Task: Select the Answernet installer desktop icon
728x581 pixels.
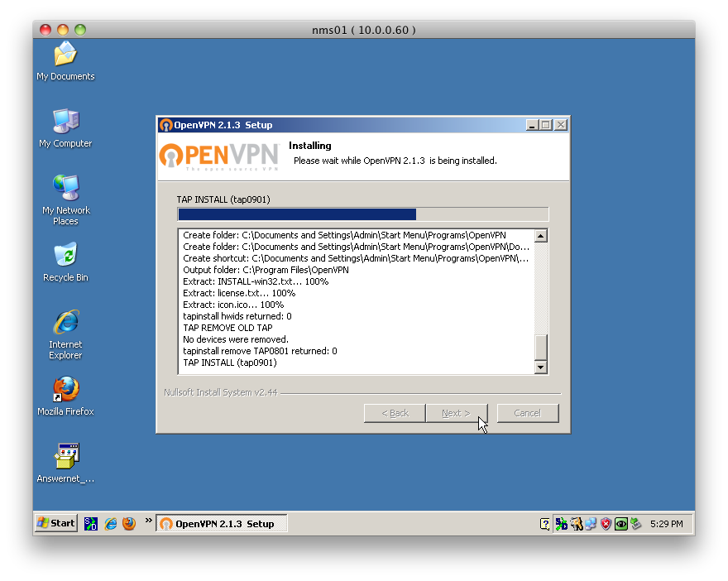Action: (x=65, y=463)
